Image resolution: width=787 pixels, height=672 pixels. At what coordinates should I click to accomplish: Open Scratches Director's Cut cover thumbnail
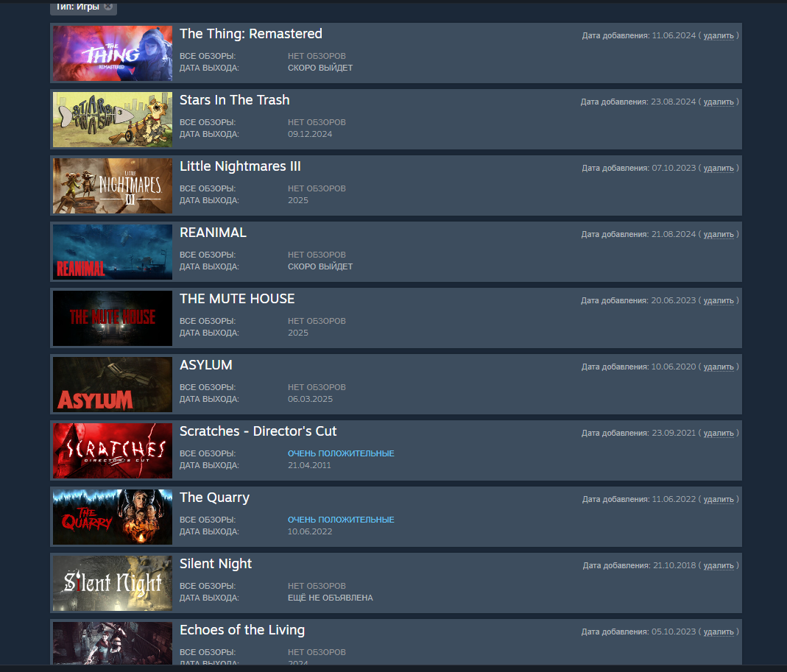pyautogui.click(x=113, y=450)
